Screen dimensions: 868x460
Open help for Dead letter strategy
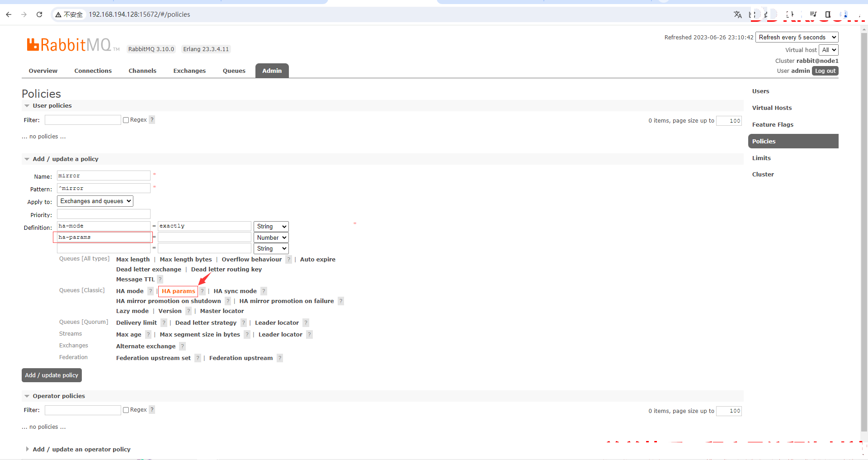pos(243,323)
